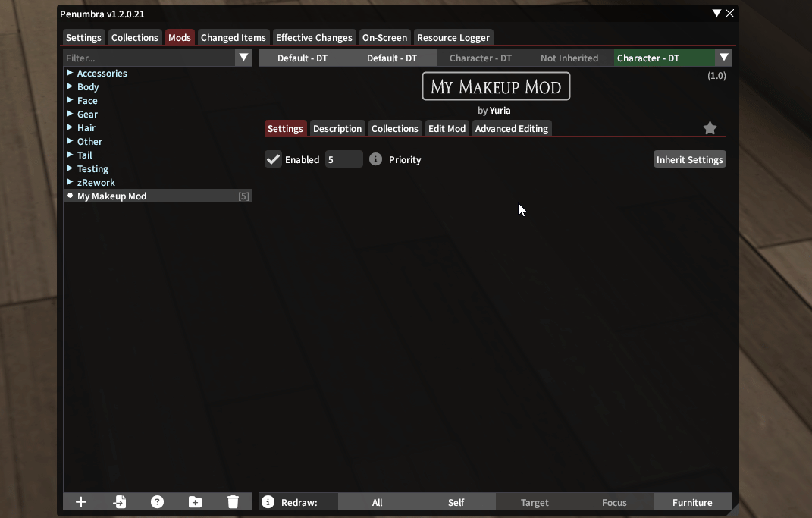This screenshot has width=812, height=518.
Task: Click the priority number input field
Action: 343,159
